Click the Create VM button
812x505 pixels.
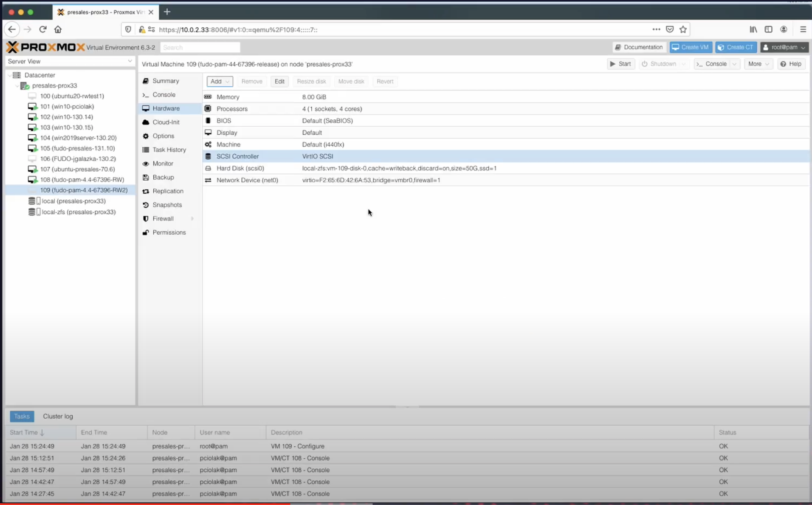(691, 47)
